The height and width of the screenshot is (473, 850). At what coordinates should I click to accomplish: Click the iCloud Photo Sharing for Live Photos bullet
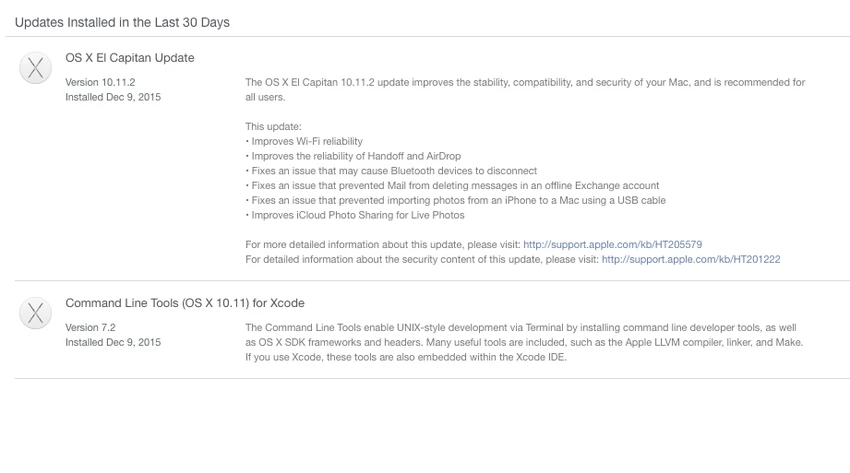(x=355, y=215)
